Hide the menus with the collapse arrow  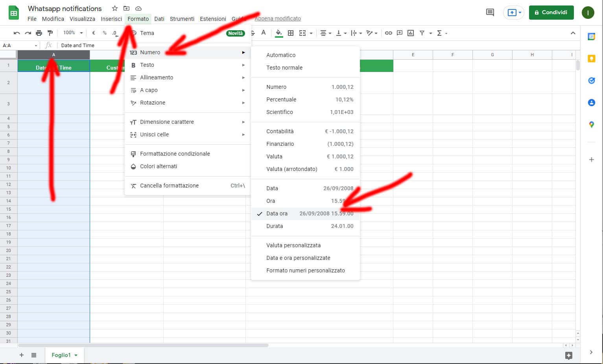coord(573,33)
